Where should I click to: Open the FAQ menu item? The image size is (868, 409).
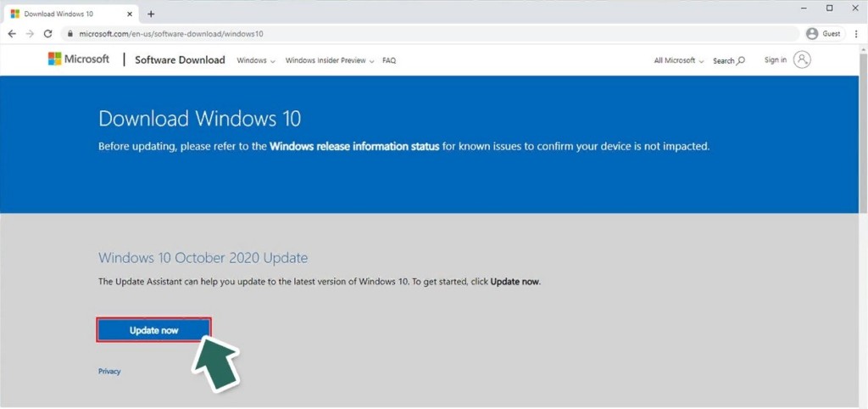point(389,60)
